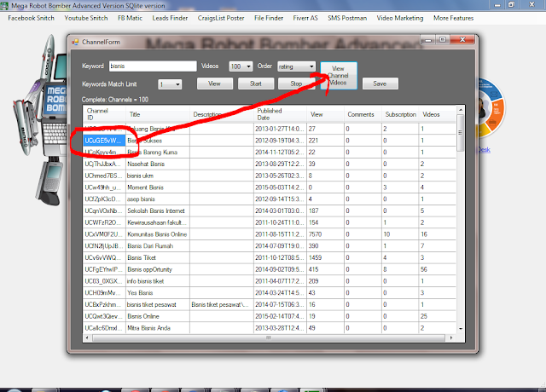Open the More Features menu
546x392 pixels.
pyautogui.click(x=453, y=18)
